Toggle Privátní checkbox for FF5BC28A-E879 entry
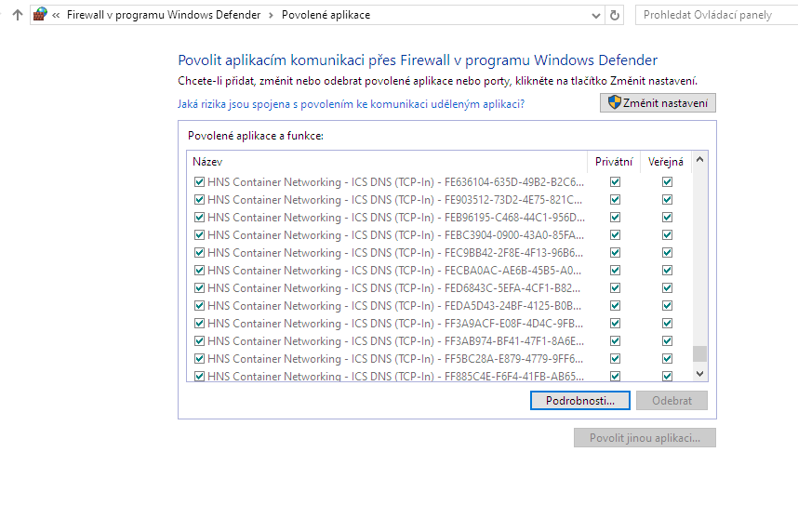Viewport: 798px width, 532px height. 616,358
